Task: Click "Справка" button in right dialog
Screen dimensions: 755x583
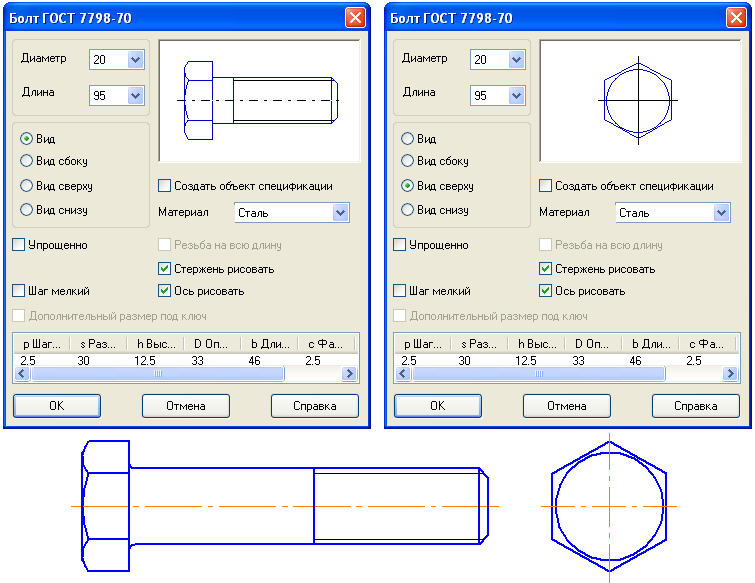Action: tap(696, 406)
